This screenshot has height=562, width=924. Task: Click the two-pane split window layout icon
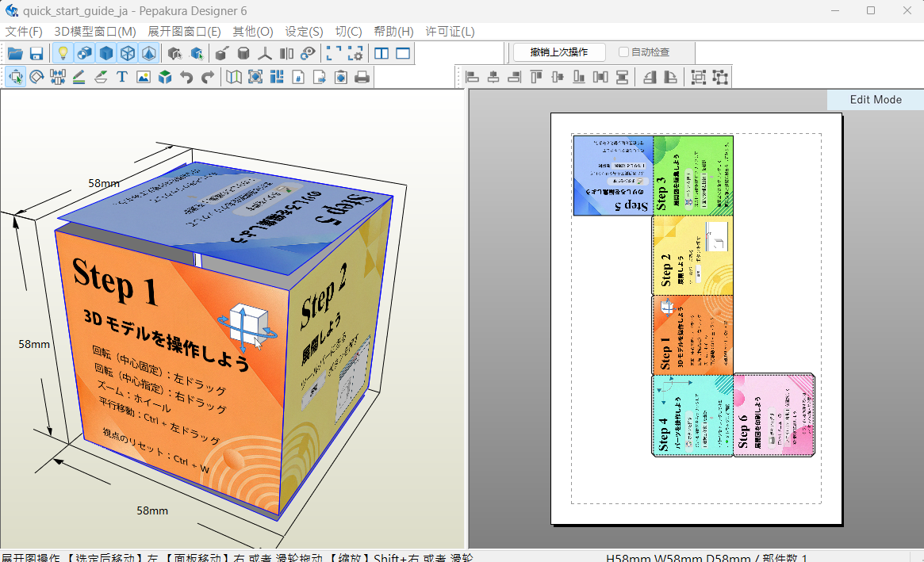381,54
